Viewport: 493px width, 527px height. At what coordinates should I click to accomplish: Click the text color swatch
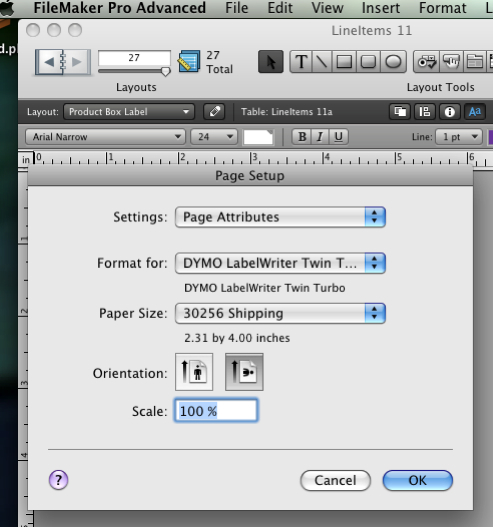pos(258,137)
